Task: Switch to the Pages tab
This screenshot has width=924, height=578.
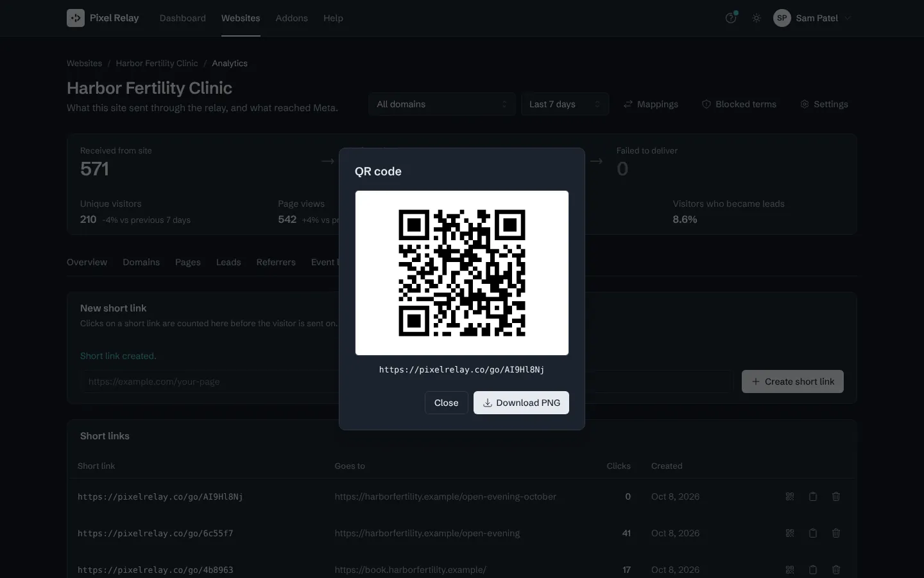Action: 188,262
